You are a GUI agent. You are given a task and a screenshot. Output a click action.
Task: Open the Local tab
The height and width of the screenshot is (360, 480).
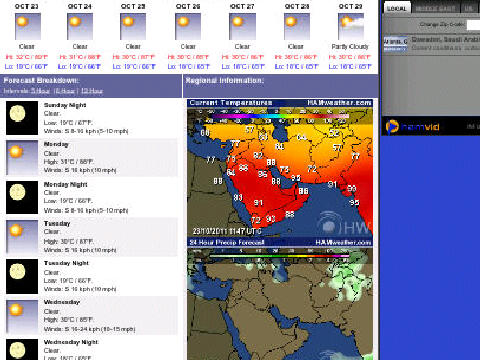tap(397, 8)
